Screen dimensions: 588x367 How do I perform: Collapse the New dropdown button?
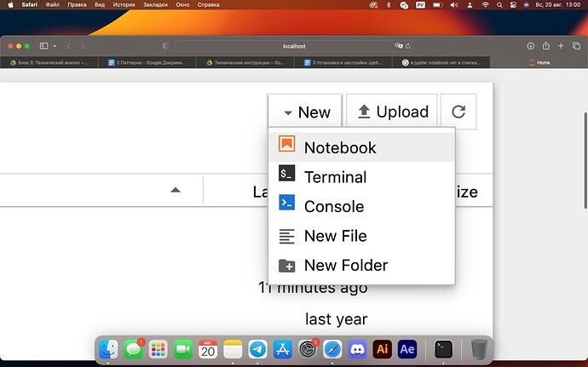tap(305, 112)
